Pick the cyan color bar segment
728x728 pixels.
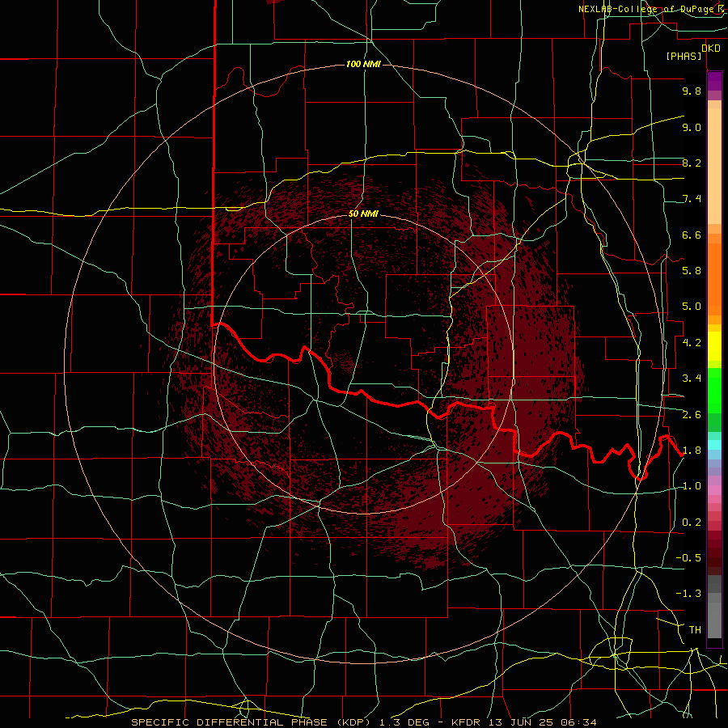tap(714, 445)
